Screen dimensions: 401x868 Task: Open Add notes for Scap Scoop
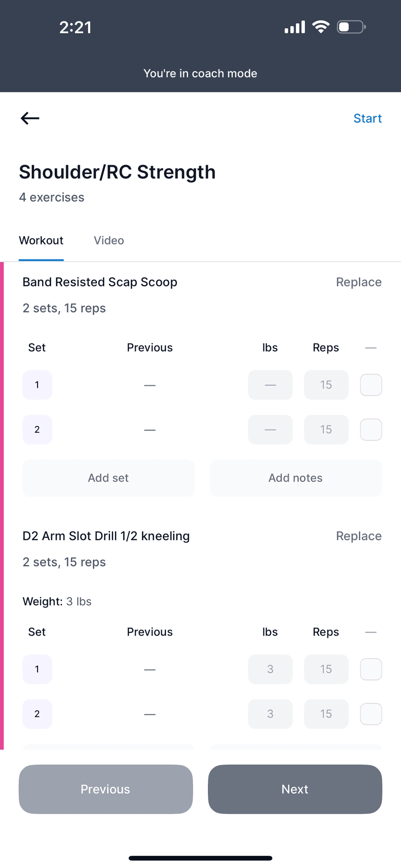(296, 478)
